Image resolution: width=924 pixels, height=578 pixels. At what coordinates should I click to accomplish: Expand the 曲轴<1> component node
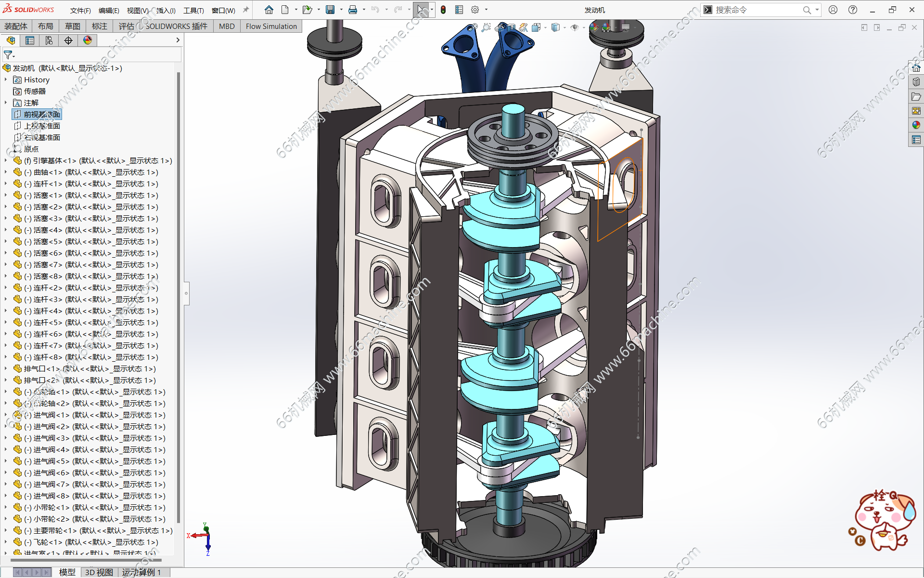click(6, 172)
